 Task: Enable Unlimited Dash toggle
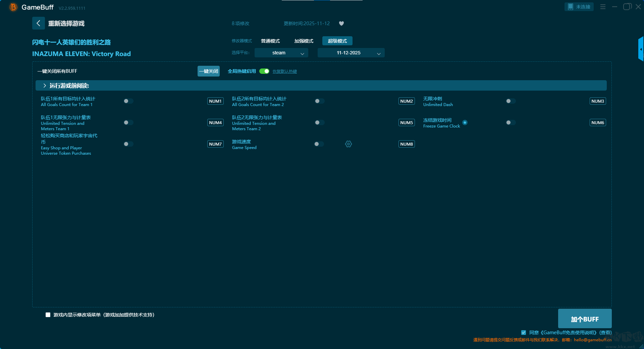coord(511,101)
